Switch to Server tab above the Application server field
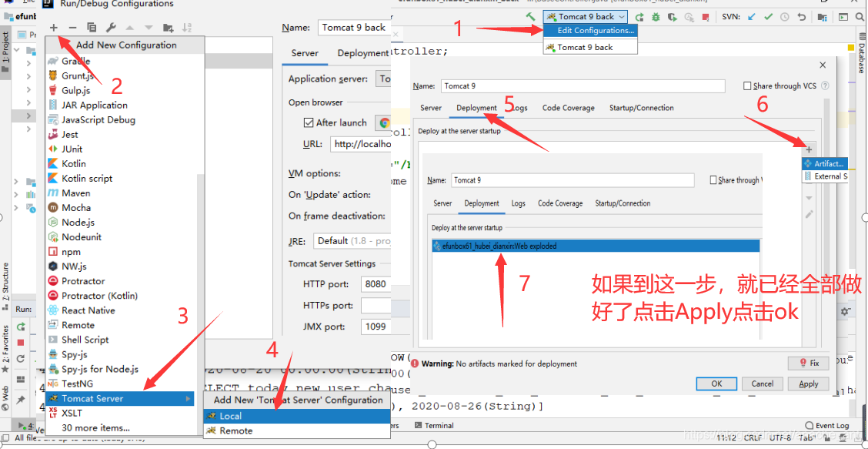This screenshot has width=868, height=449. point(305,53)
